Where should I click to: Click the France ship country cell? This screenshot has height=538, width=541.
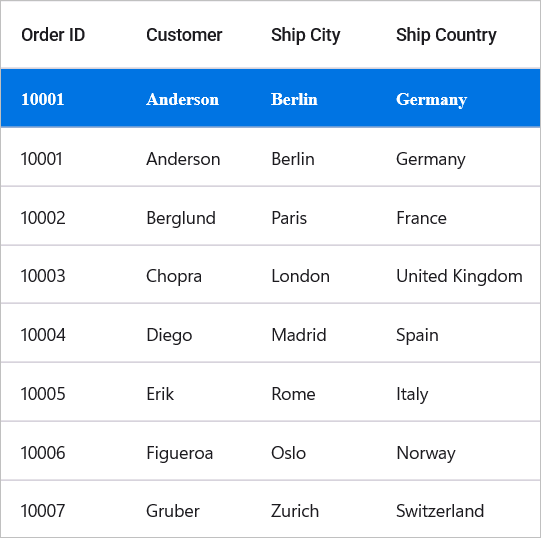click(x=421, y=218)
